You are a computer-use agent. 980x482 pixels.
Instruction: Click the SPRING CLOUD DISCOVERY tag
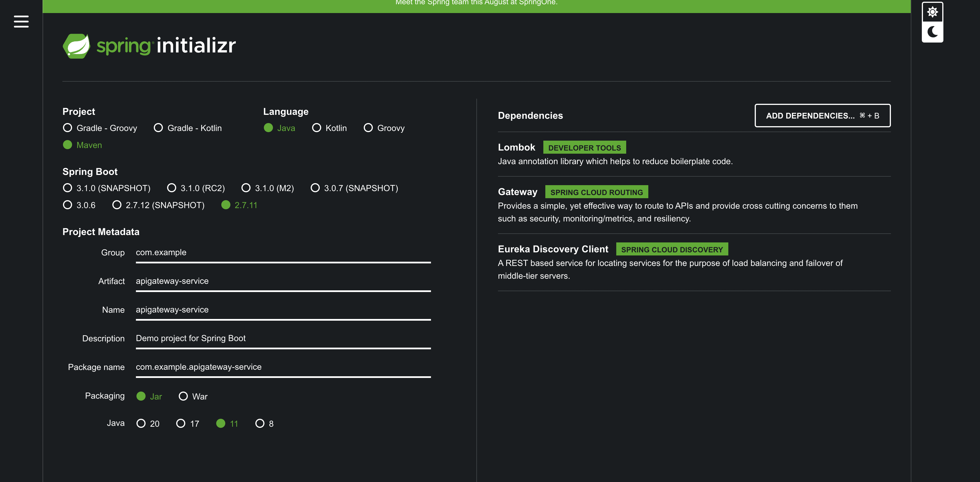[x=672, y=249]
